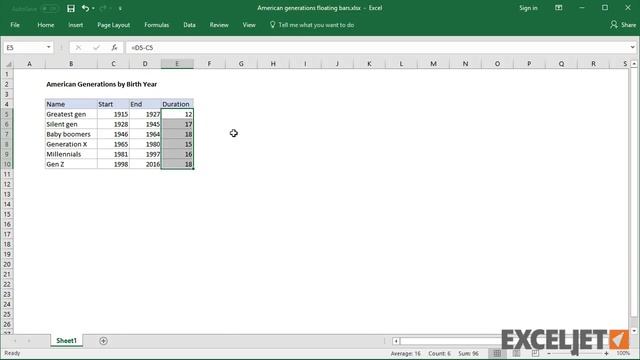Click the Gen Z cell
The height and width of the screenshot is (360, 640).
pos(71,164)
